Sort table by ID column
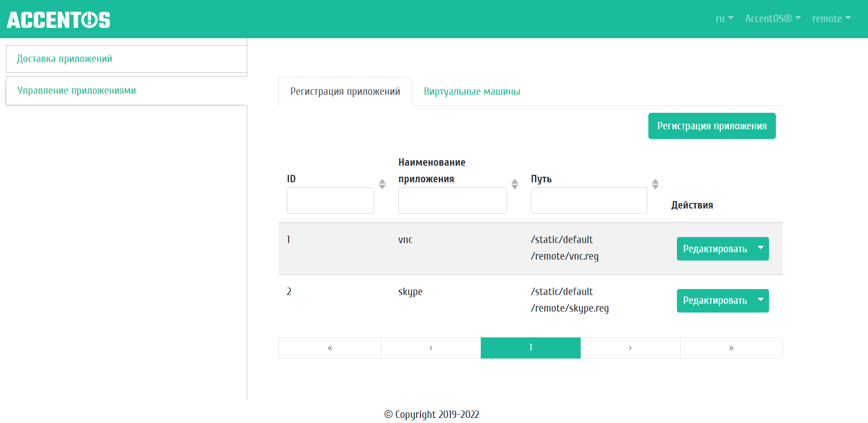 [382, 184]
